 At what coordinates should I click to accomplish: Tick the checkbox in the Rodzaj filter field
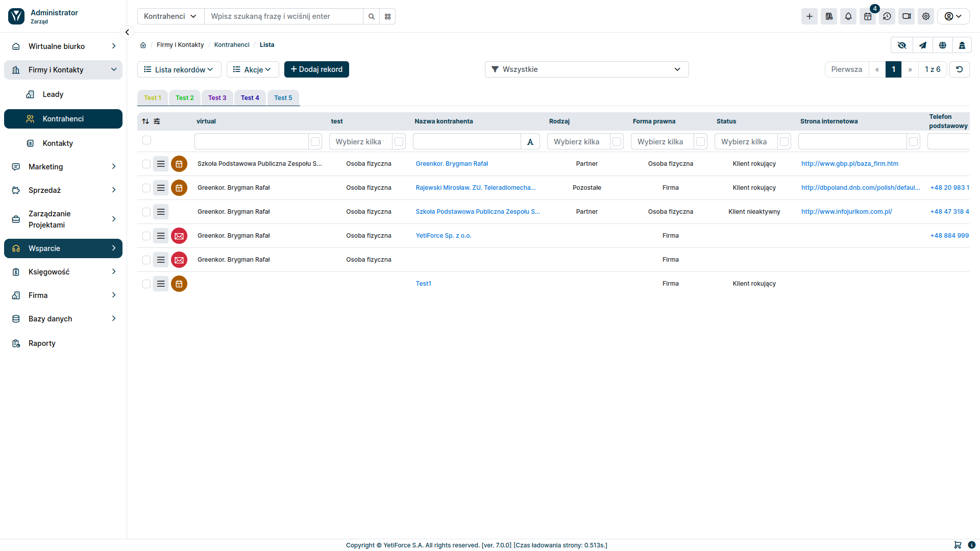pos(617,142)
